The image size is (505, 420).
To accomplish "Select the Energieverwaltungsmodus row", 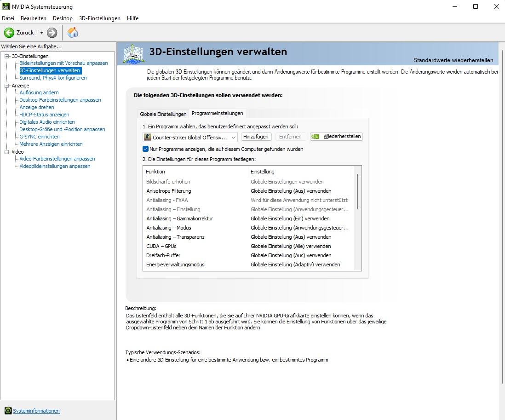I will click(248, 265).
